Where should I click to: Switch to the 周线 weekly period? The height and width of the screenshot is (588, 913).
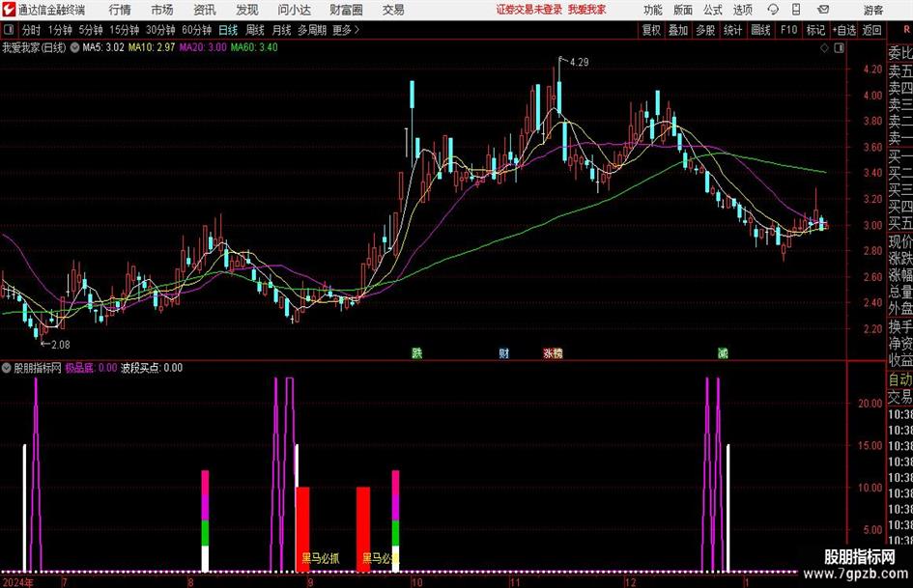point(255,30)
